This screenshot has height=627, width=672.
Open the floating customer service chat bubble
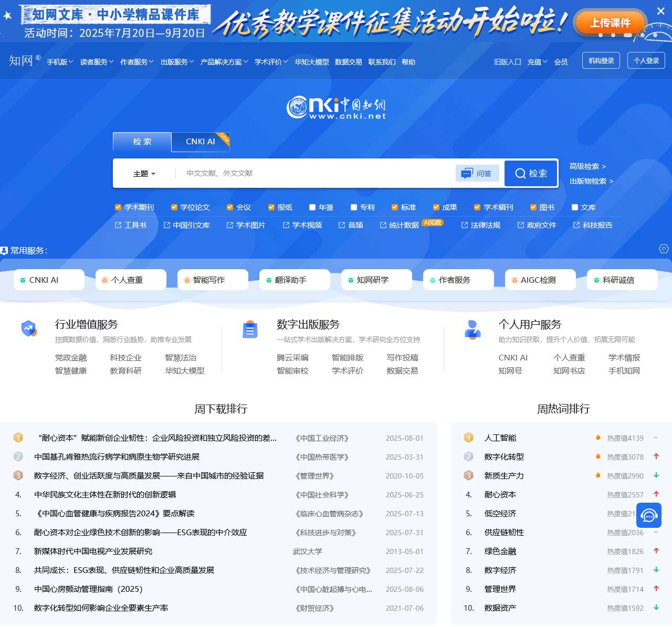click(x=649, y=515)
